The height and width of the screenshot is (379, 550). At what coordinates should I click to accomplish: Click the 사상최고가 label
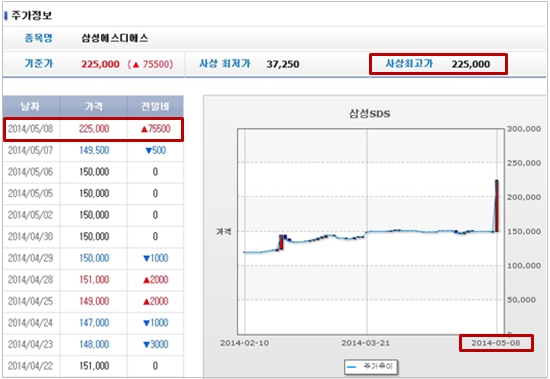click(409, 64)
